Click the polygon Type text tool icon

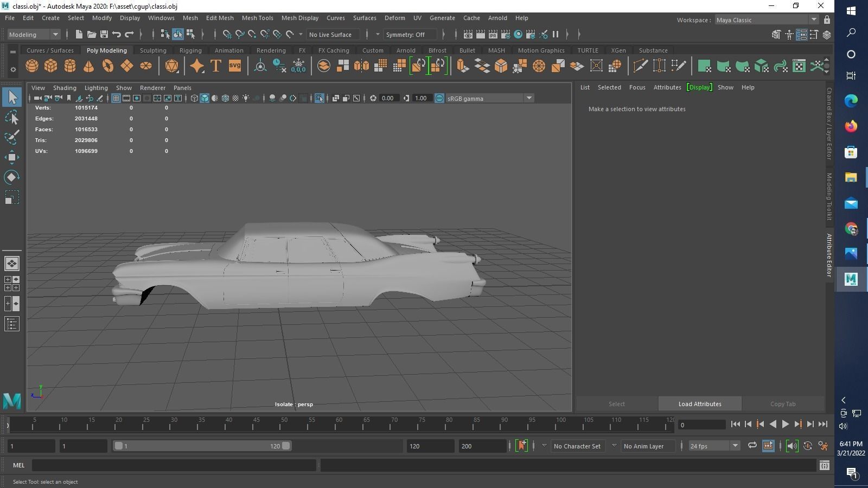tap(216, 66)
